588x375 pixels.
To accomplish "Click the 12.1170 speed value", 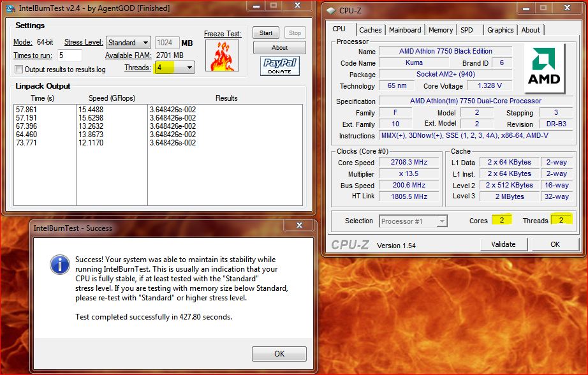I will [91, 142].
